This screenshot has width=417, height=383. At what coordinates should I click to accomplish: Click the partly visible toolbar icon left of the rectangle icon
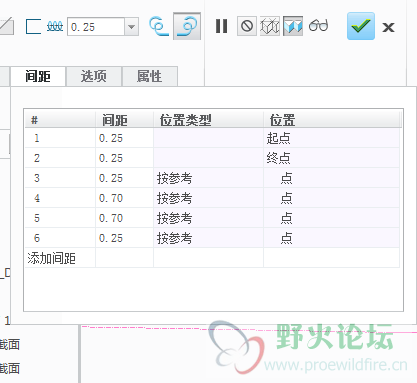tap(7, 26)
